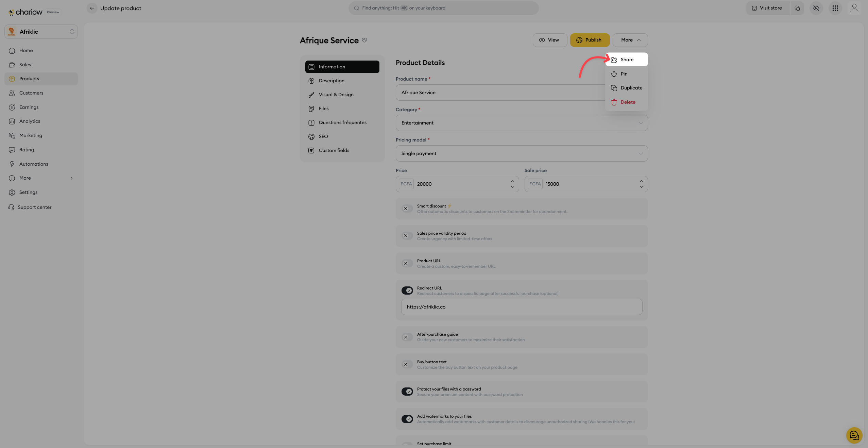Click the Visit store button
The image size is (868, 448).
(x=767, y=8)
